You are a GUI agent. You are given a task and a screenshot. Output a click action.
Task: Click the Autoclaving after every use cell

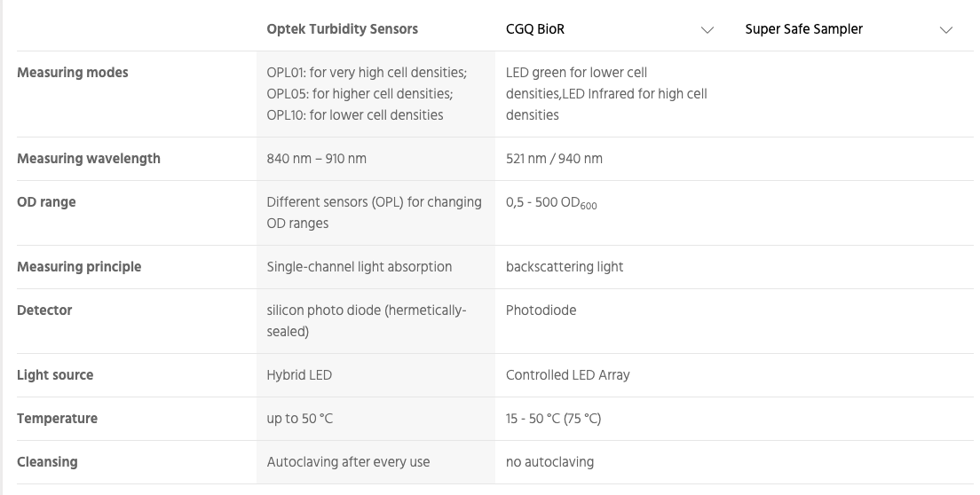[348, 462]
